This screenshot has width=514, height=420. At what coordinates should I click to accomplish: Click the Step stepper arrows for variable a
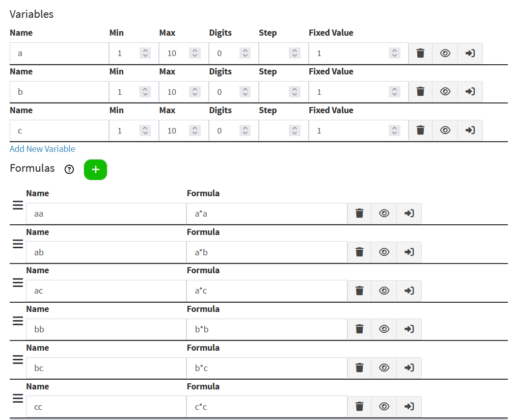(294, 53)
